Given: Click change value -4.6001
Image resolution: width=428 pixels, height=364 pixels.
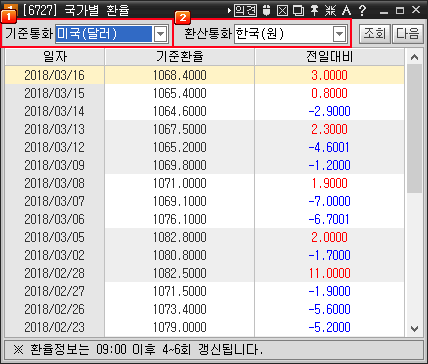Looking at the screenshot, I should pos(330,147).
